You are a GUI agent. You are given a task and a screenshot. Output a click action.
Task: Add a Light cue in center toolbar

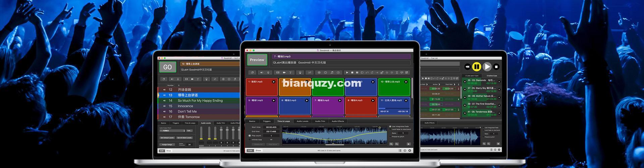300,73
